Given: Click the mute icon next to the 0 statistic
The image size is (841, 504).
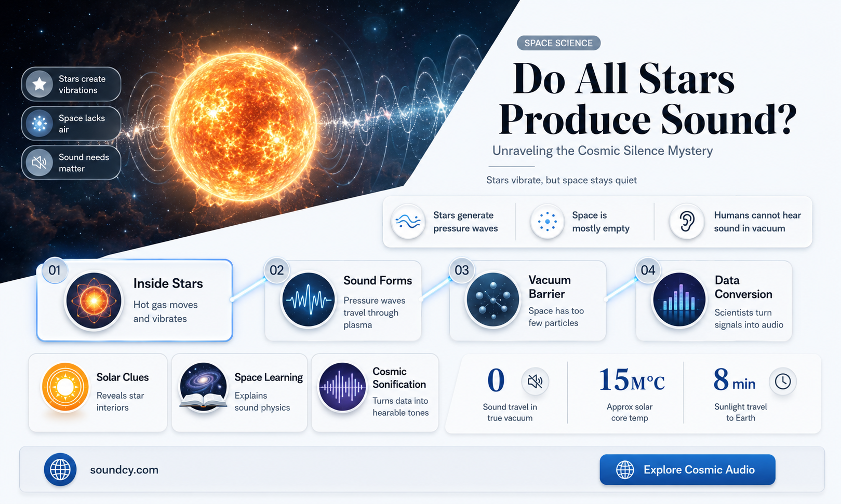Looking at the screenshot, I should point(535,382).
